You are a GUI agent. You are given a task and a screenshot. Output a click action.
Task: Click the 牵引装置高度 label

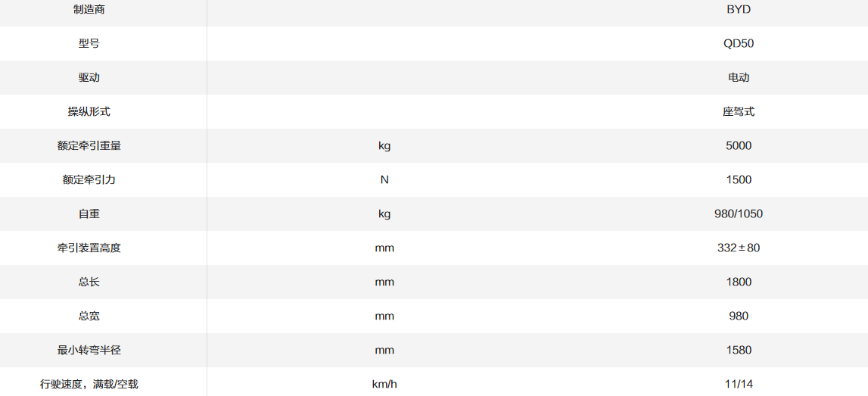coord(89,248)
